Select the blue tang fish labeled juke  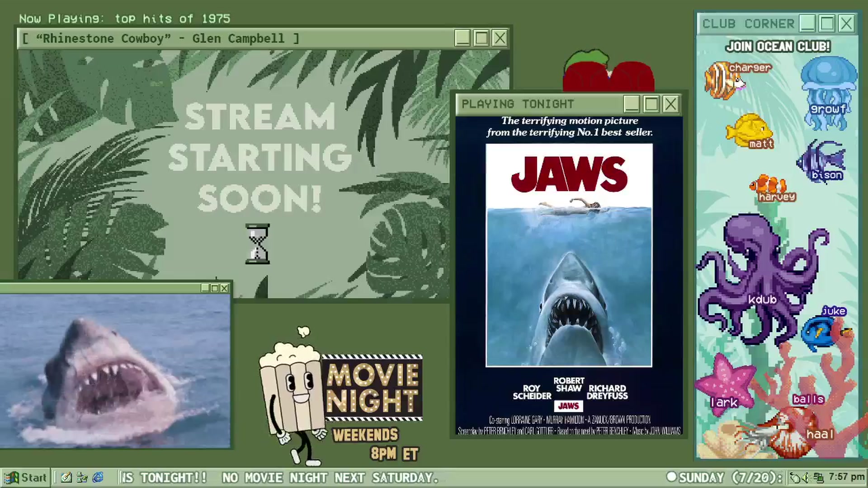point(824,333)
